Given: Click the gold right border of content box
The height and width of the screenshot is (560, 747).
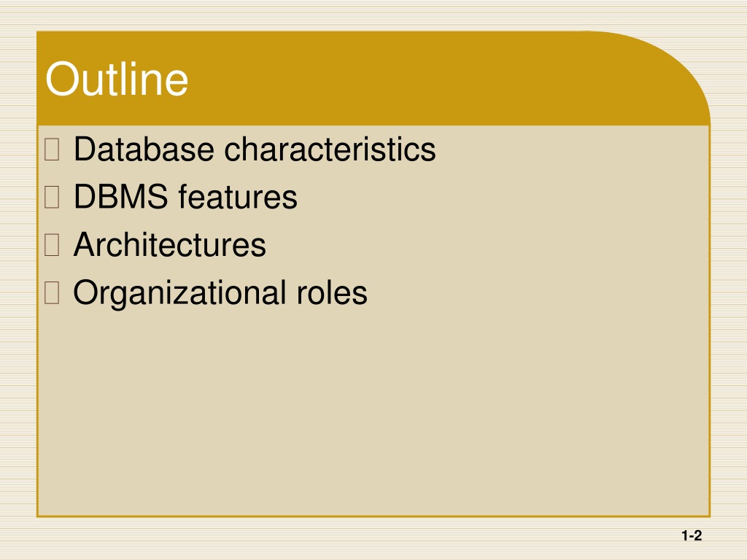Looking at the screenshot, I should tap(710, 321).
